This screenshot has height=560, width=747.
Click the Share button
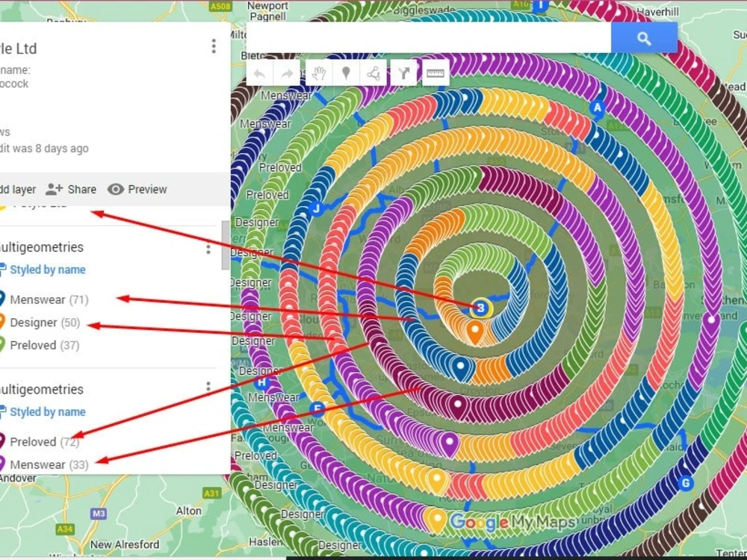pyautogui.click(x=71, y=189)
